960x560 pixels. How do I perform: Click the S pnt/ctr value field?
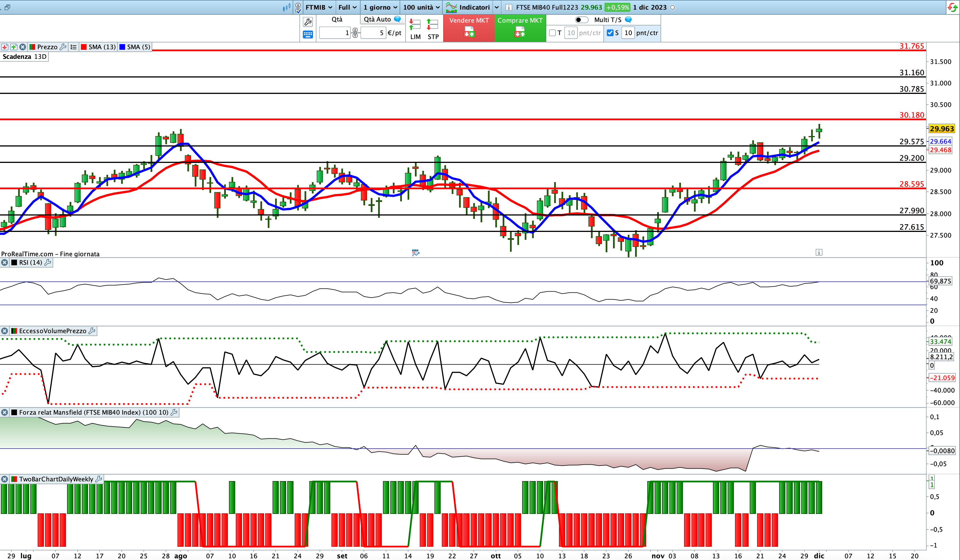pyautogui.click(x=628, y=33)
